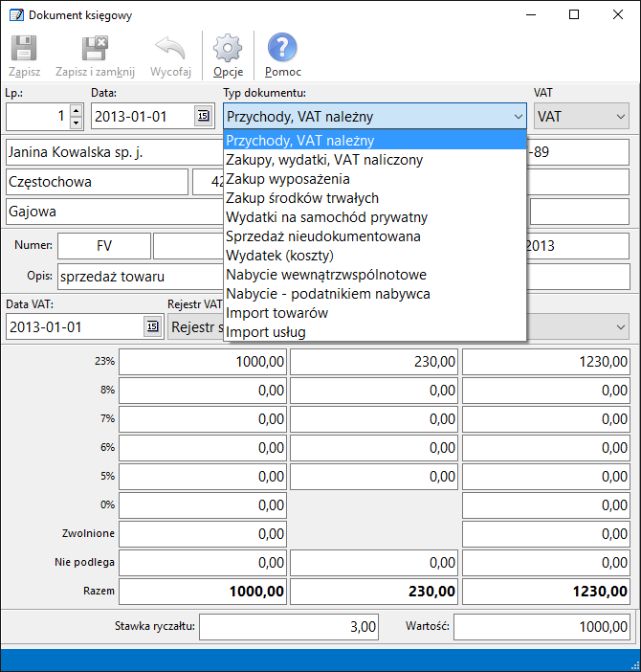Select Zakup wyposażenia from list
This screenshot has height=672, width=641.
click(x=288, y=179)
